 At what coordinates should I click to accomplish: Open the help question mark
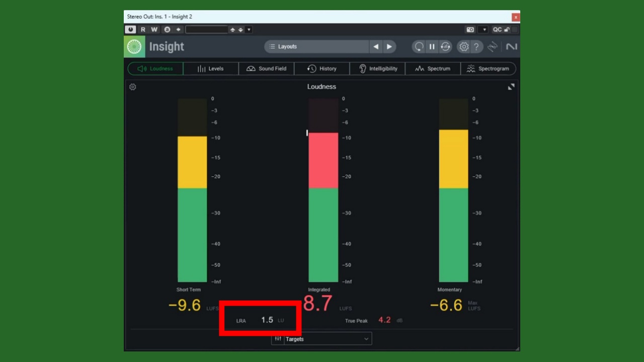476,47
